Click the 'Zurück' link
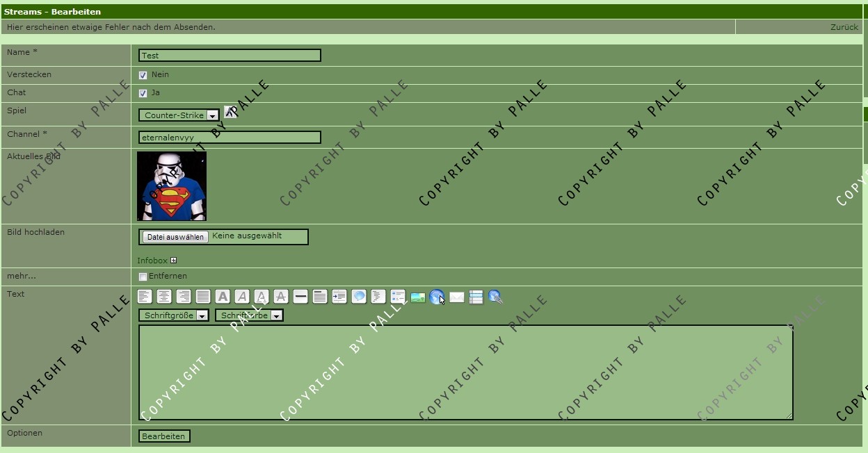The image size is (868, 453). [x=844, y=27]
